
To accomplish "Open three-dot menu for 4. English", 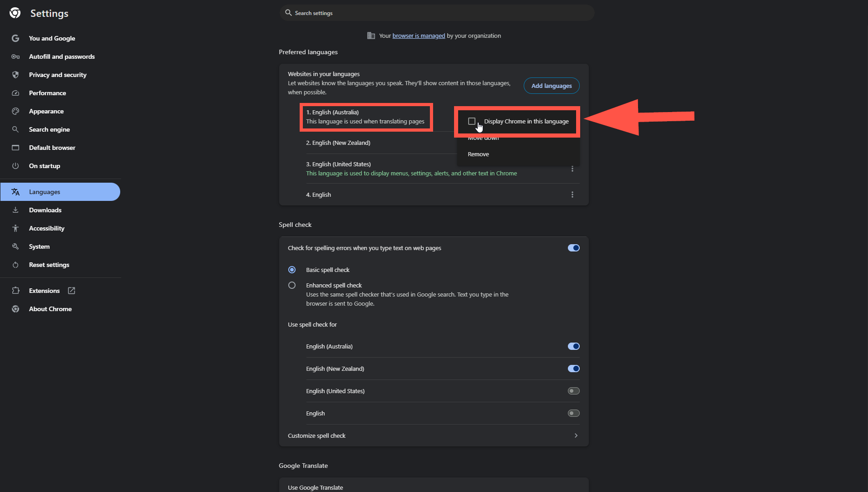I will [572, 195].
